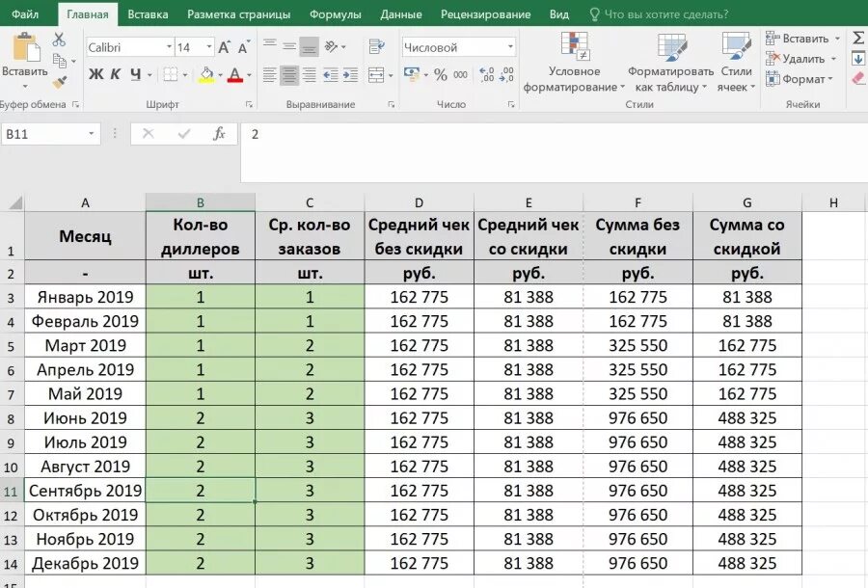The width and height of the screenshot is (868, 588).
Task: Toggle bold formatting Ж
Action: click(x=95, y=74)
